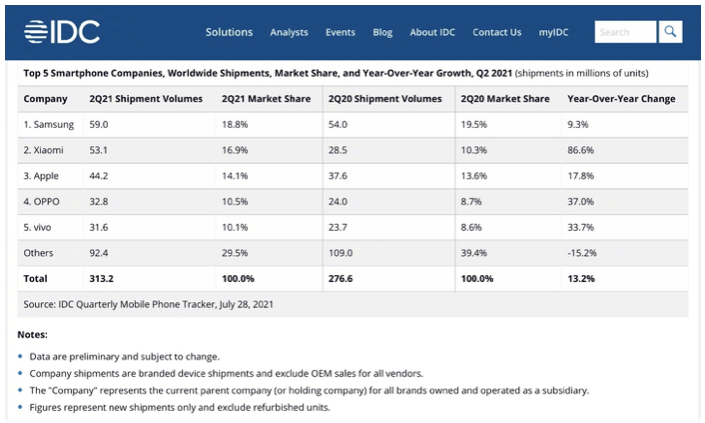Image resolution: width=705 pixels, height=423 pixels.
Task: Select OPPO's 37.0% yearly change
Action: coord(580,201)
